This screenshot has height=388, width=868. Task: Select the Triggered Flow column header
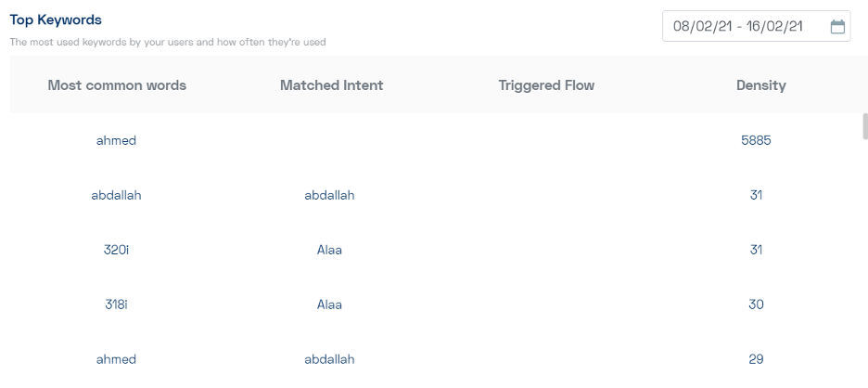[546, 84]
